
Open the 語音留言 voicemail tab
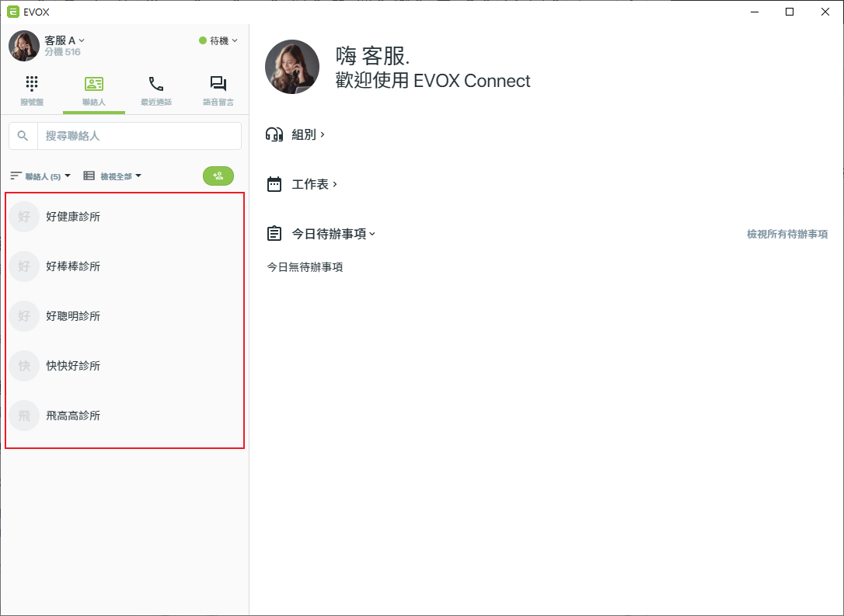click(x=218, y=91)
